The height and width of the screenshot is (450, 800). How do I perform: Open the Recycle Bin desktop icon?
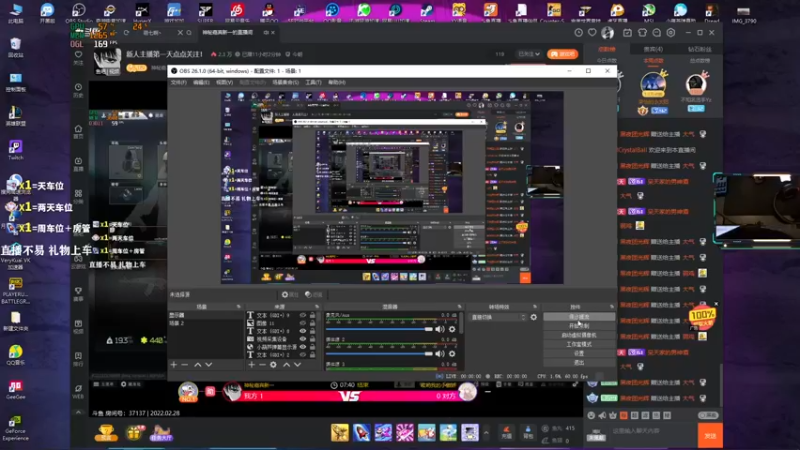pos(15,47)
